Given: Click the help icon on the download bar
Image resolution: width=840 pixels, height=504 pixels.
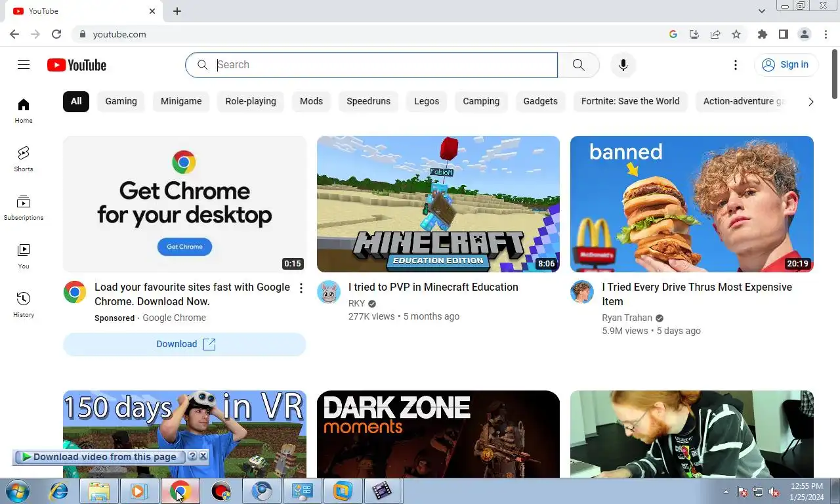Looking at the screenshot, I should tap(192, 456).
